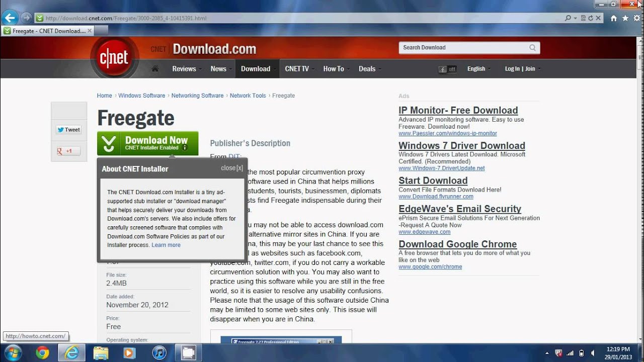644x362 pixels.
Task: Click the volume speaker tray icon
Action: tap(592, 353)
